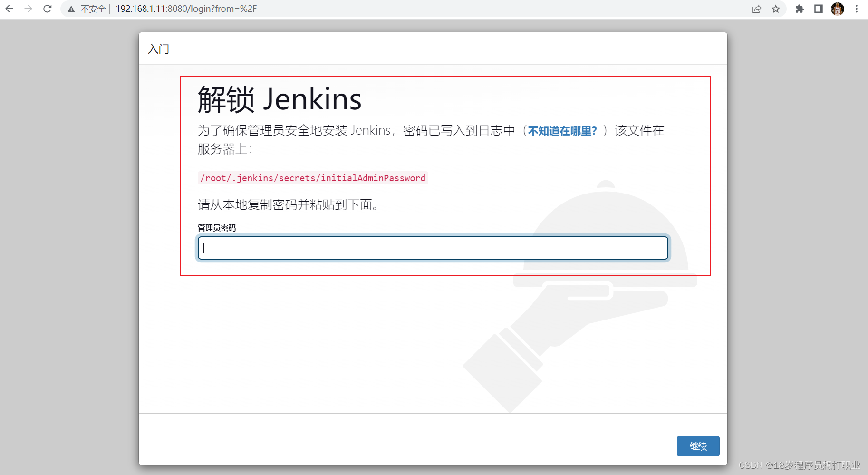This screenshot has height=475, width=868.
Task: Go back to the previous page
Action: click(x=9, y=9)
